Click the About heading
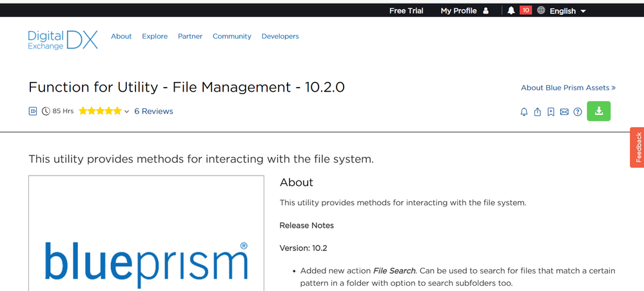644x291 pixels. click(297, 183)
